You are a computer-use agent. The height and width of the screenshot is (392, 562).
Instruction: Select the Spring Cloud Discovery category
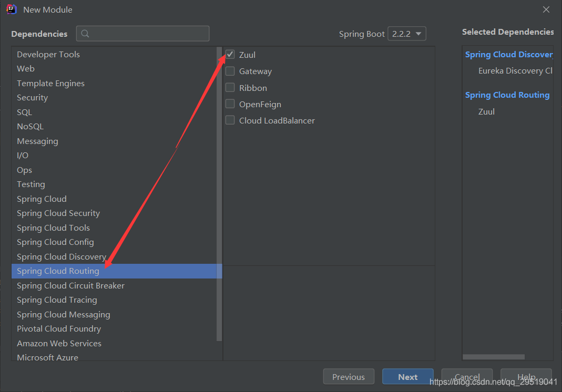click(x=62, y=256)
